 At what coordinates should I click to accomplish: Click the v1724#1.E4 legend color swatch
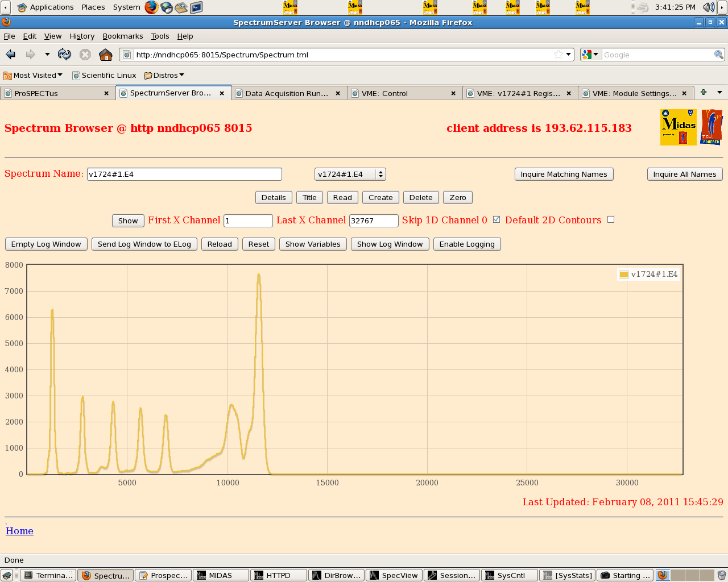[623, 275]
